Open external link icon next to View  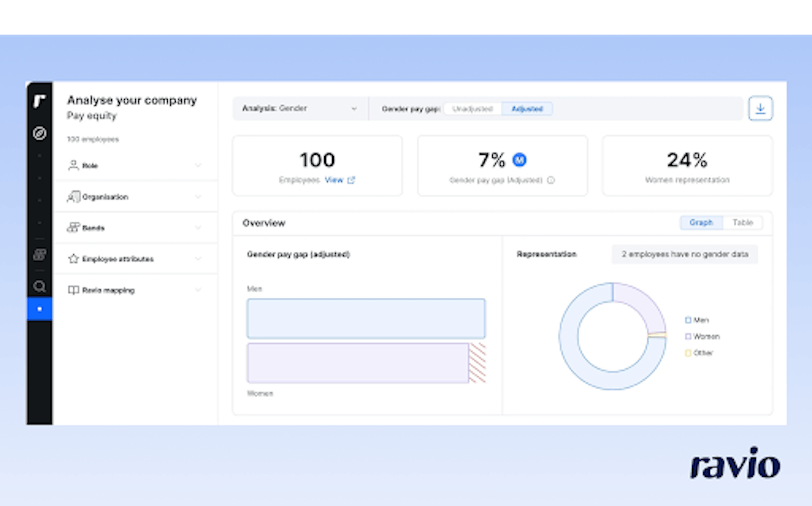pyautogui.click(x=351, y=180)
